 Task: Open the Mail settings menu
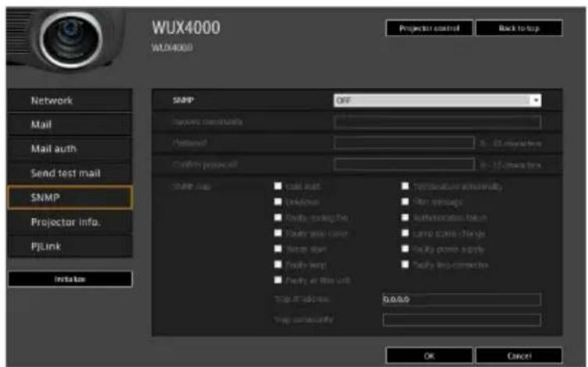click(x=69, y=125)
